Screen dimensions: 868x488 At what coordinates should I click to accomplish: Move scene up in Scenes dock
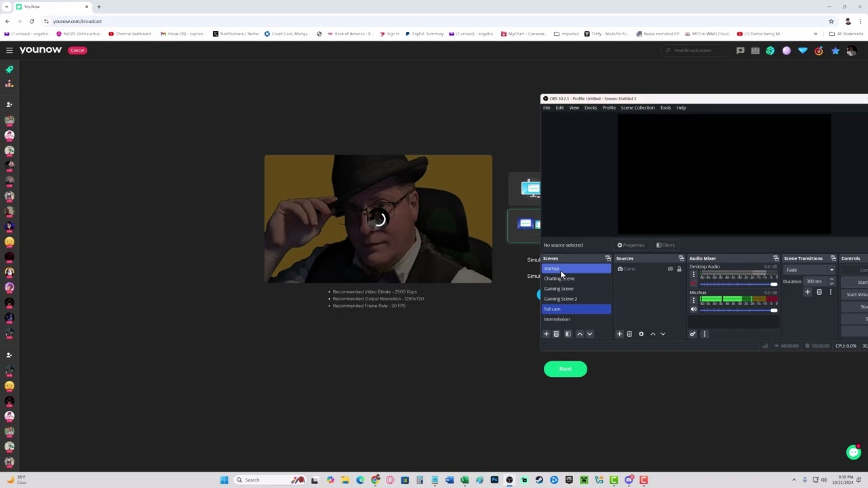coord(580,333)
